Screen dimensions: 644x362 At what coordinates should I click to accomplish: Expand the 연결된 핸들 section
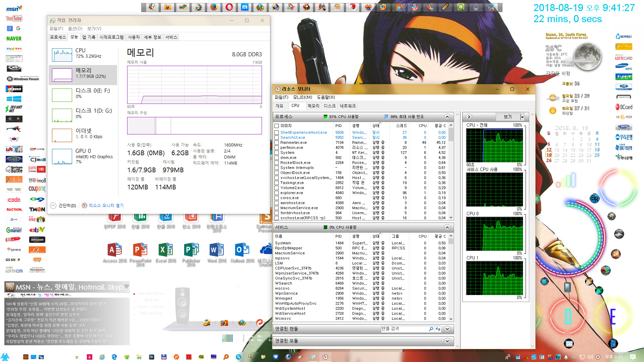coord(447,329)
